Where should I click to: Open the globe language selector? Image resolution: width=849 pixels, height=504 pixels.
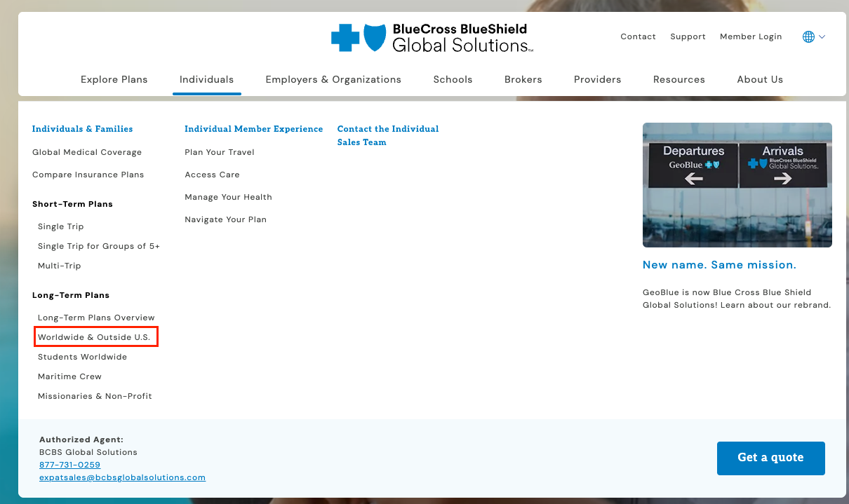point(808,36)
